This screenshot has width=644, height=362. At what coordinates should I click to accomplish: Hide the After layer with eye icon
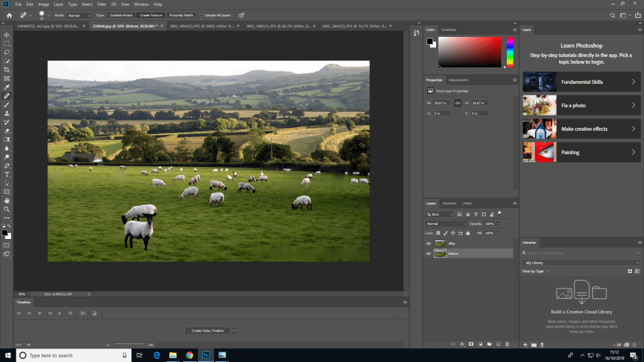428,243
